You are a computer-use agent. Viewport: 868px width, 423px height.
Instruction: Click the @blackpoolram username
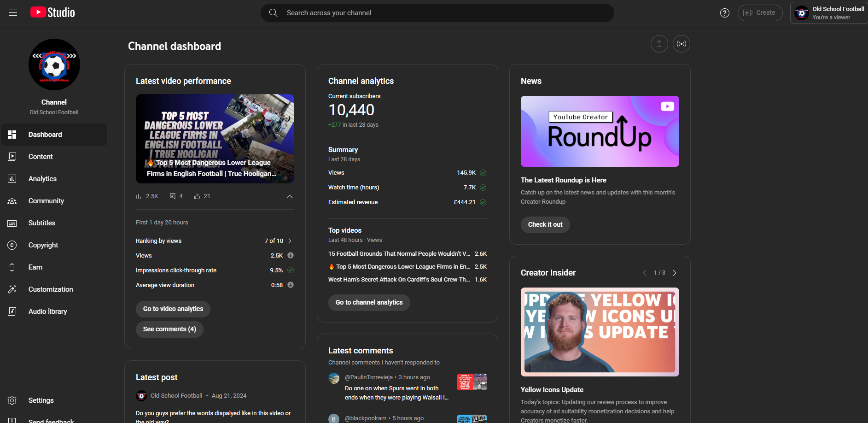pos(366,418)
